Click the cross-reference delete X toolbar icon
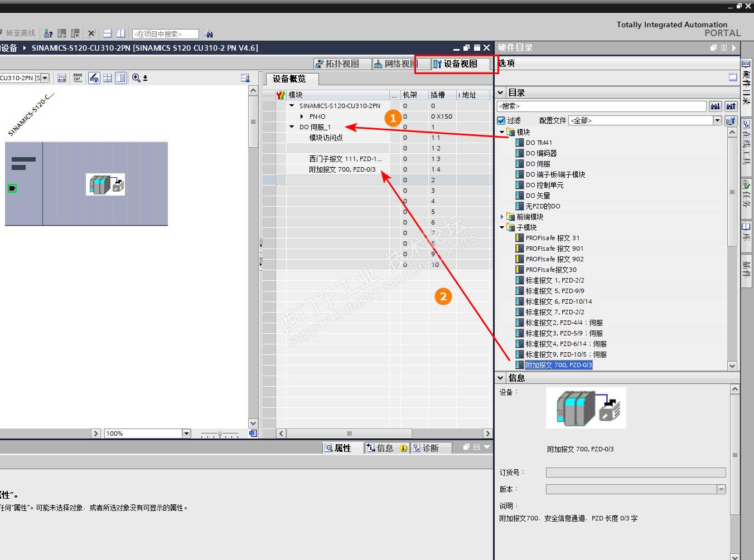Viewport: 754px width, 560px height. pos(91,33)
